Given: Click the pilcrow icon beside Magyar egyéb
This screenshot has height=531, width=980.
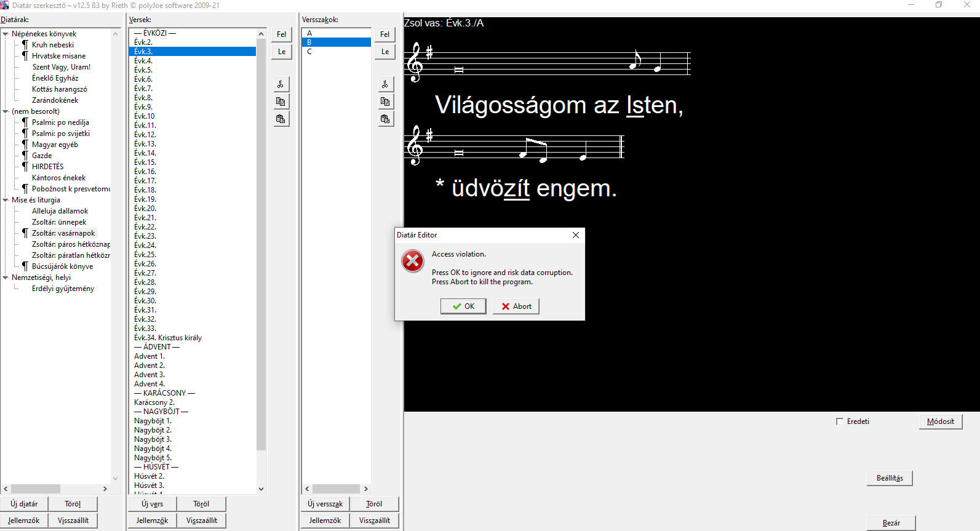Looking at the screenshot, I should (x=25, y=145).
